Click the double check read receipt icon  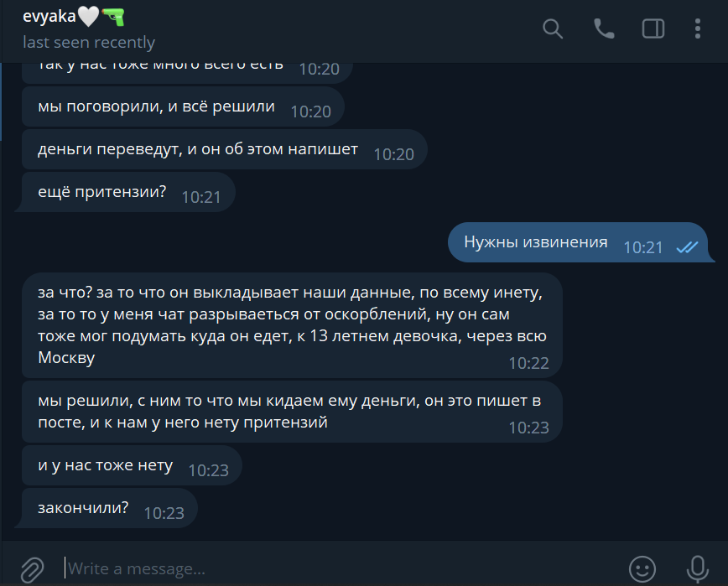click(687, 247)
